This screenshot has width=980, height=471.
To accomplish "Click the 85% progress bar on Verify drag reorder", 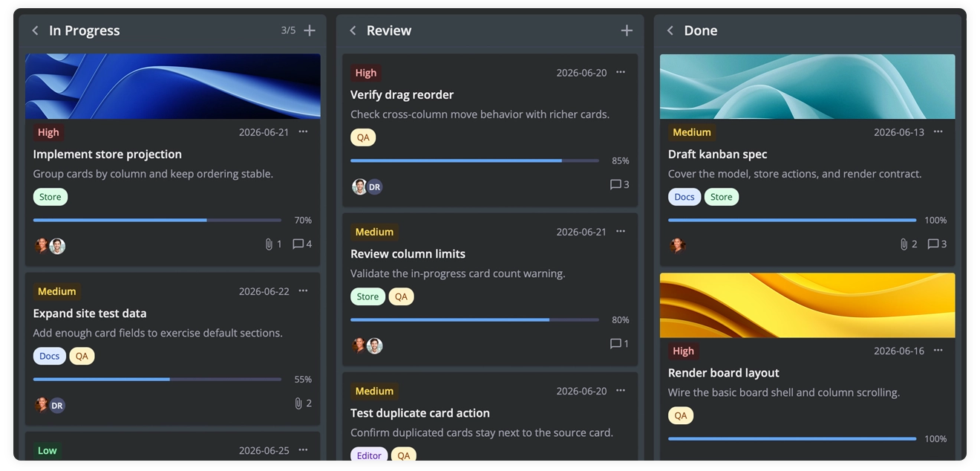I will coord(474,160).
